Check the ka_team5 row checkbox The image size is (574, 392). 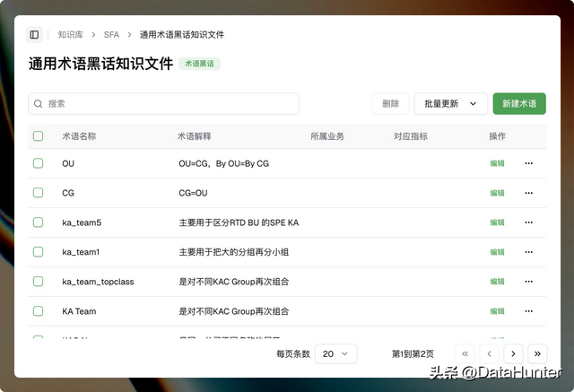tap(38, 222)
